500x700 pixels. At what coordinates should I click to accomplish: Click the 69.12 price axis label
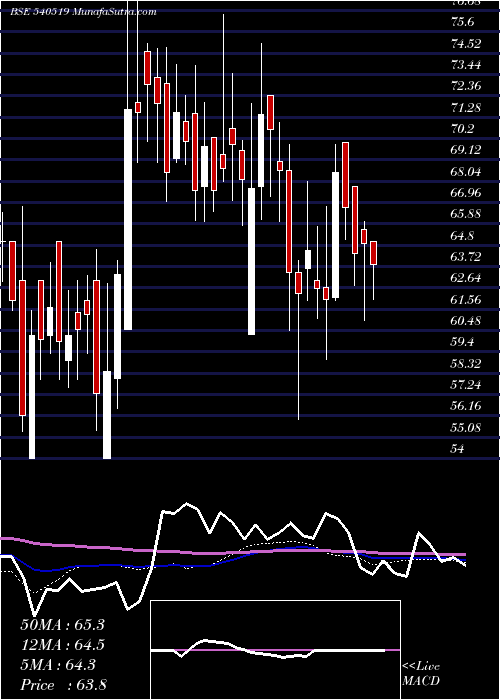(x=466, y=150)
